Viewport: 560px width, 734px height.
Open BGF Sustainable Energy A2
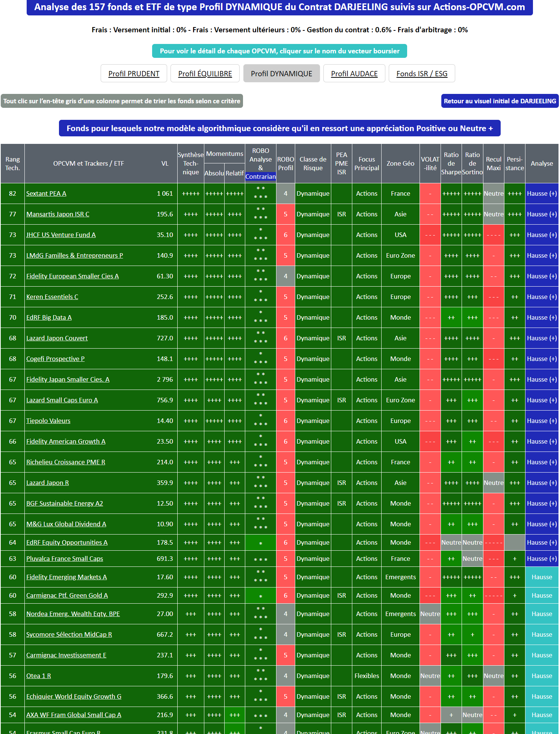click(x=65, y=503)
